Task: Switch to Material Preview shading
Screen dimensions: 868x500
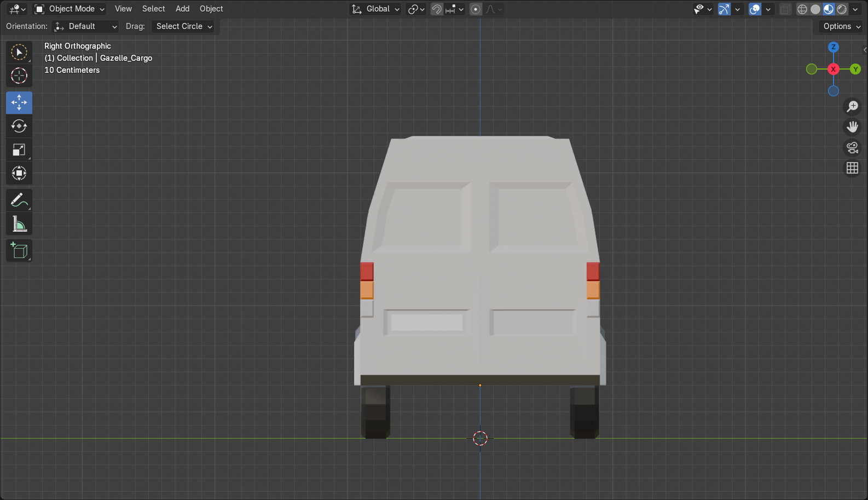Action: click(829, 9)
